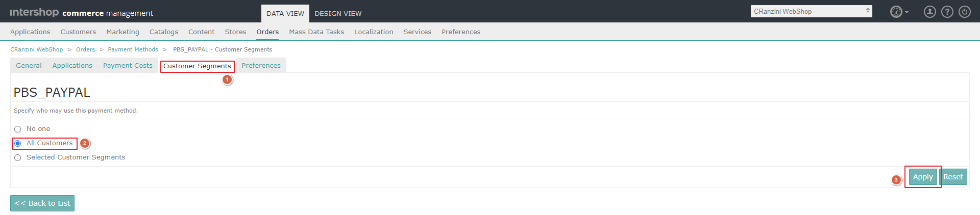The width and height of the screenshot is (980, 215).
Task: Click the Back to List button
Action: (42, 203)
